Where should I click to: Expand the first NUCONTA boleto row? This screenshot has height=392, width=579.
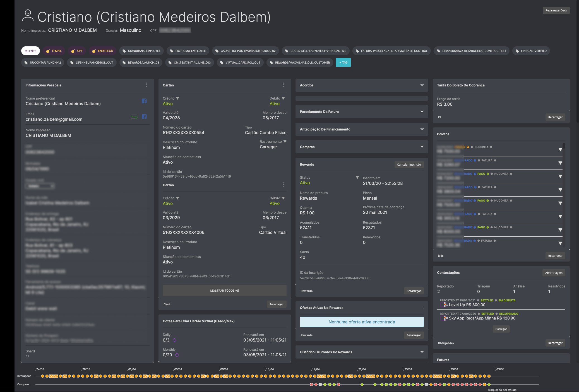(560, 150)
